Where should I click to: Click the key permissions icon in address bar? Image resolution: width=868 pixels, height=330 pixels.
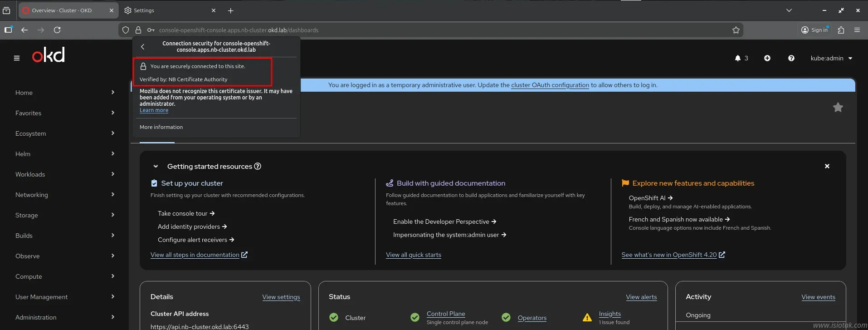[x=151, y=30]
